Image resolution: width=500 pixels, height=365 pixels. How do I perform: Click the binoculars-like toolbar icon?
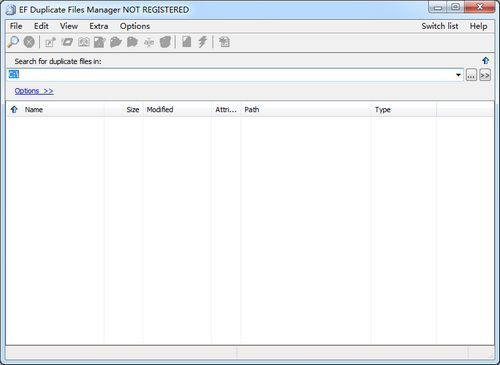point(83,42)
